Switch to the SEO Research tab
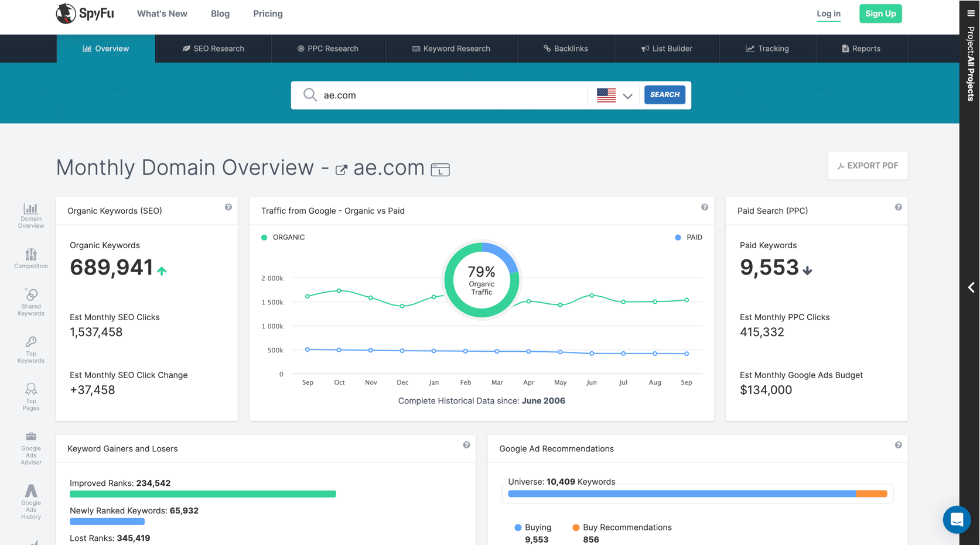The width and height of the screenshot is (980, 545). pyautogui.click(x=213, y=49)
